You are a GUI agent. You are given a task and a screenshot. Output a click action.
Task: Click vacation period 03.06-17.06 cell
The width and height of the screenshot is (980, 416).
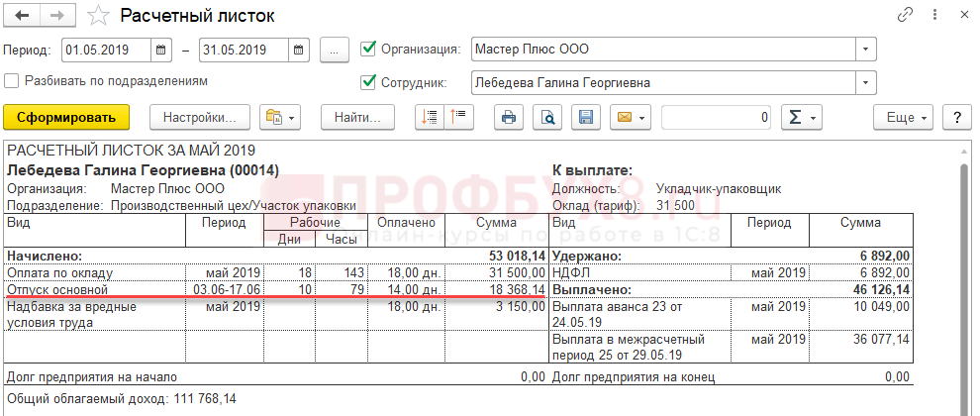(225, 289)
